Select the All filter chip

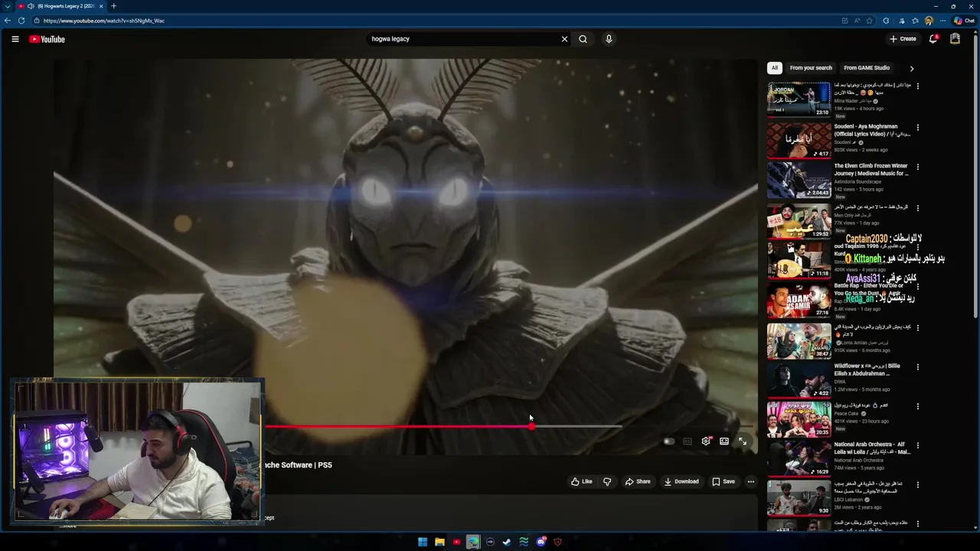pos(774,68)
